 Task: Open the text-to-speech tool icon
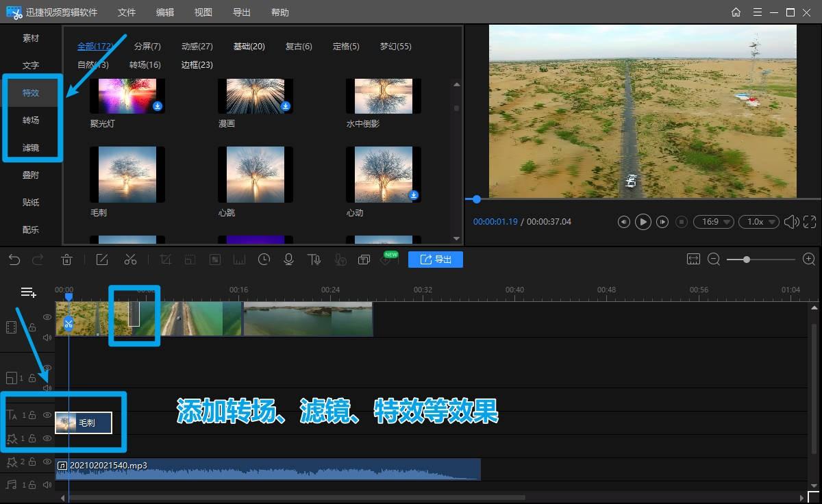[314, 260]
